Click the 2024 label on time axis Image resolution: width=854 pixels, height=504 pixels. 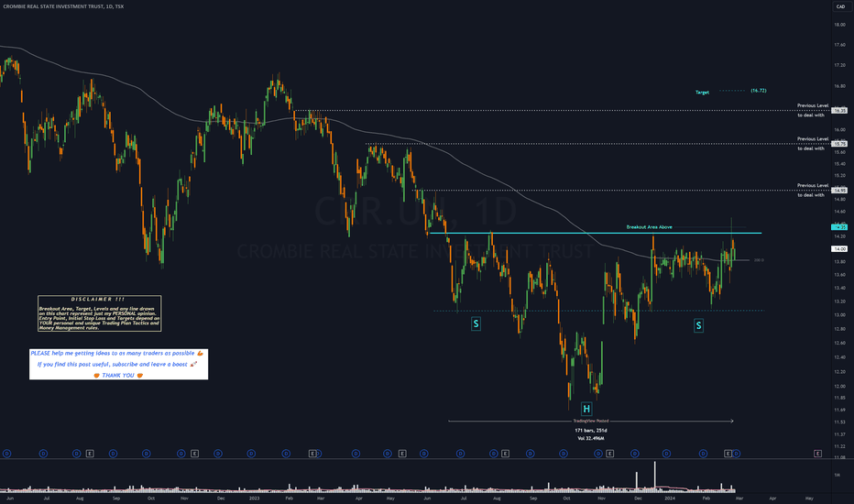tap(670, 498)
